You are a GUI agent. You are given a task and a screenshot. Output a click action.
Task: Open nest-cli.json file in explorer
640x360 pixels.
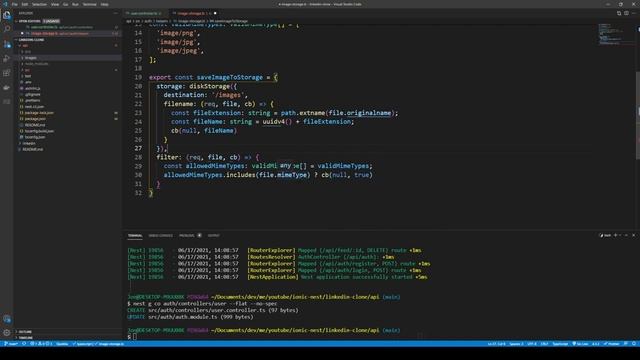[34, 107]
